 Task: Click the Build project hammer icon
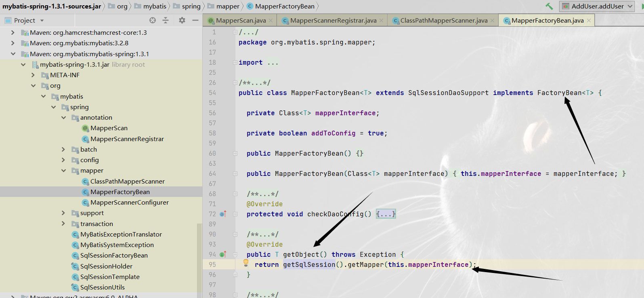[549, 6]
